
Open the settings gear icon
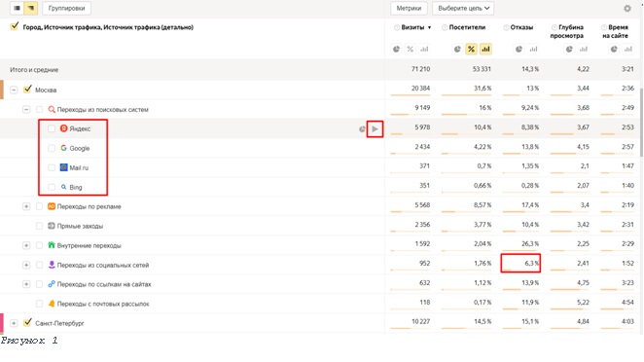tap(627, 8)
